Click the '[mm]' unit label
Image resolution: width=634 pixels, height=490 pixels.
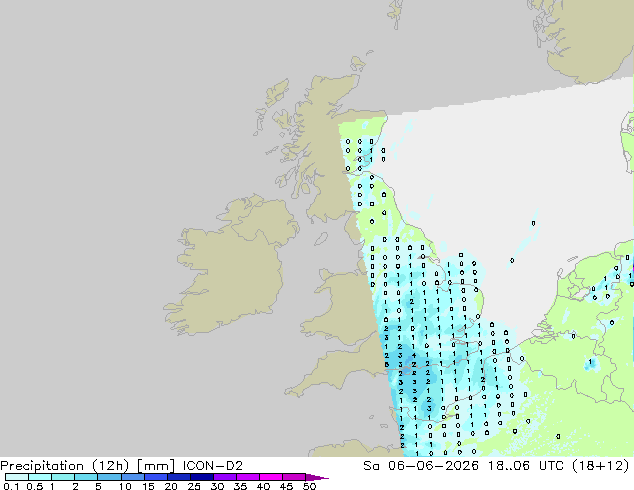coord(156,466)
